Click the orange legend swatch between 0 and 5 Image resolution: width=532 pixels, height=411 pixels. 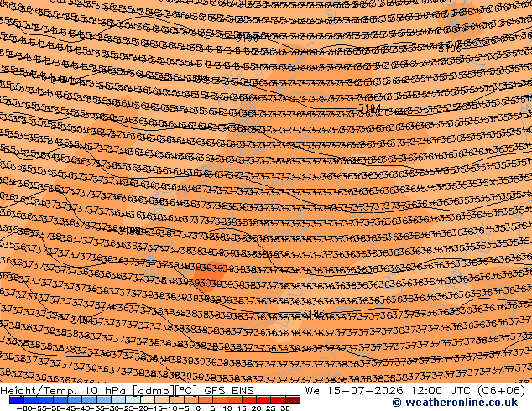coord(206,400)
